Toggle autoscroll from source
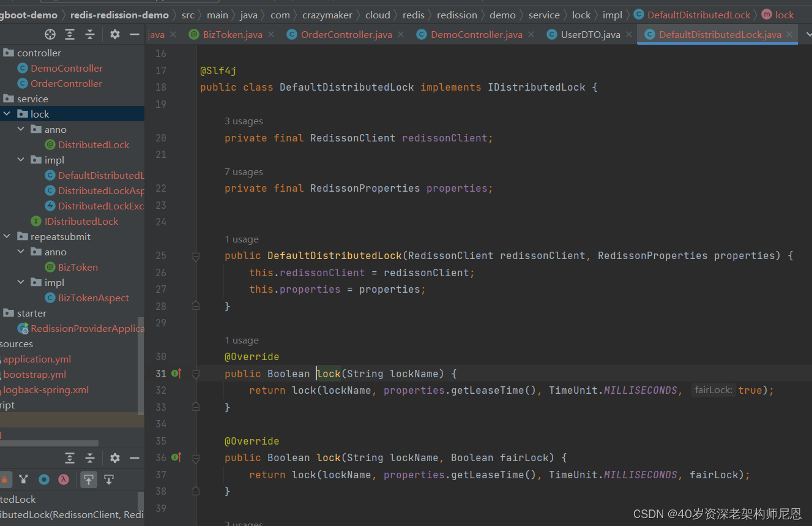Viewport: 812px width, 526px height. (109, 479)
